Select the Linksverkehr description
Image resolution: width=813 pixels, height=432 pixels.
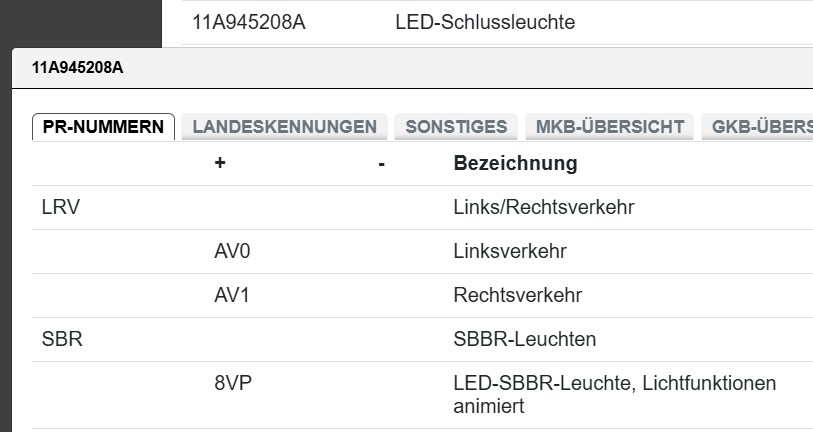pos(510,252)
